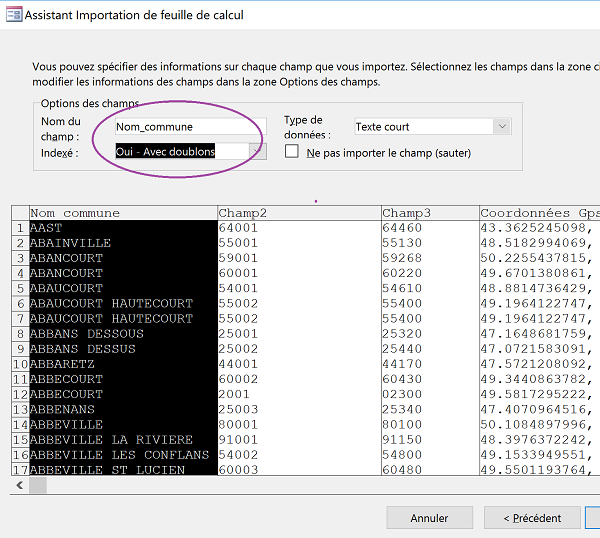Click the 'Nom du champ' input field

pyautogui.click(x=191, y=126)
